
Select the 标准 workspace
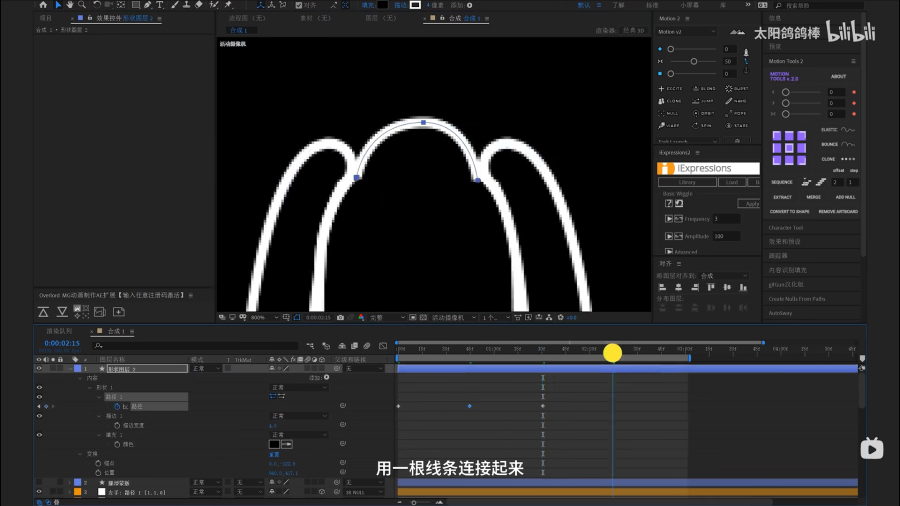(x=652, y=5)
